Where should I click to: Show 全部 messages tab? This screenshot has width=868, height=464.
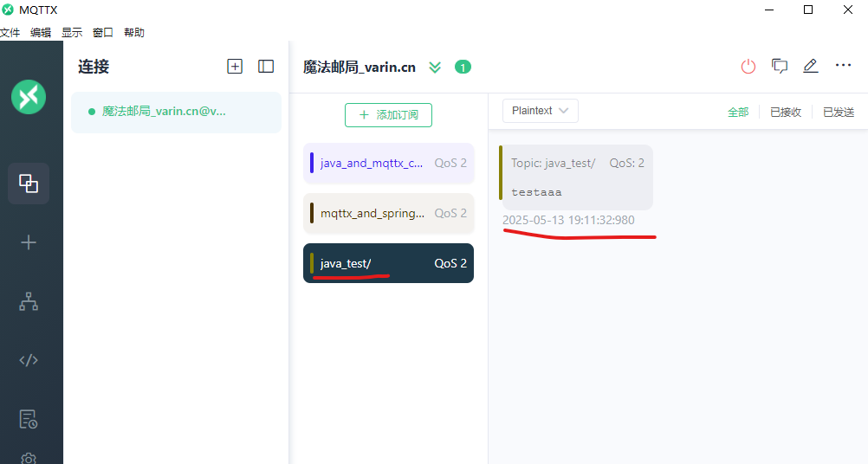pyautogui.click(x=738, y=113)
